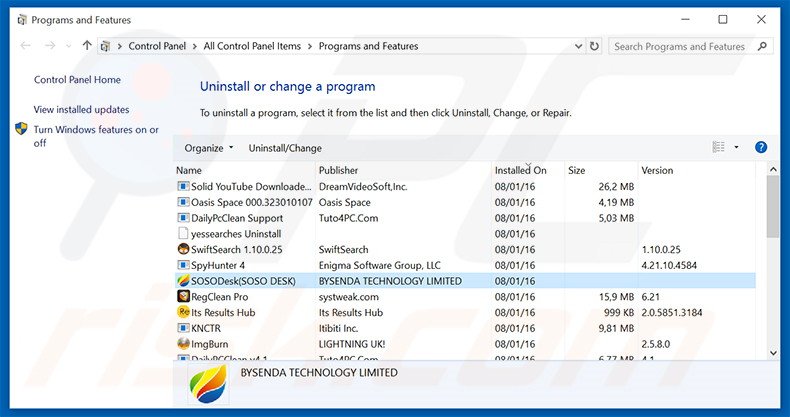Click the Uninstall/Change toolbar button
Screen dimensions: 790x417
pyautogui.click(x=285, y=148)
